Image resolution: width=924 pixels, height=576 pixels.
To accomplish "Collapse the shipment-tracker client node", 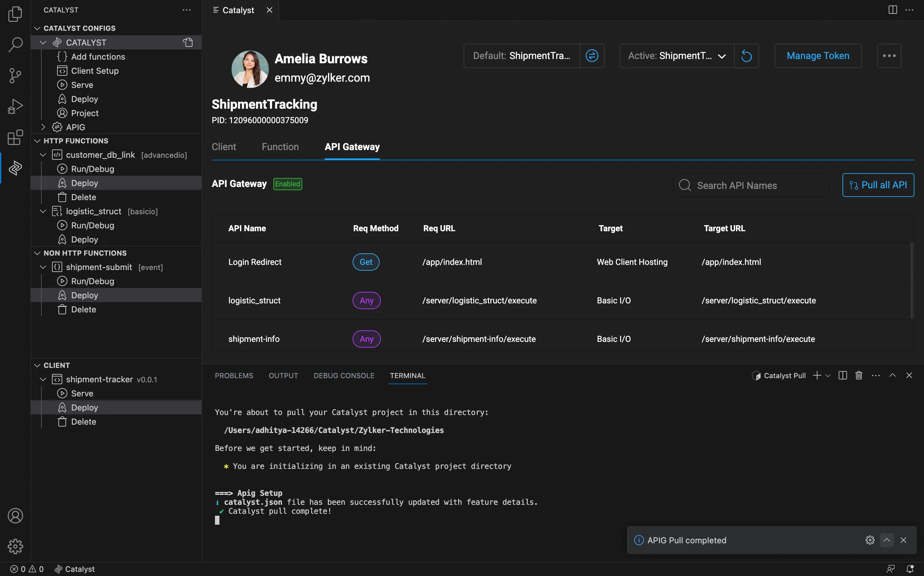I will [x=43, y=379].
